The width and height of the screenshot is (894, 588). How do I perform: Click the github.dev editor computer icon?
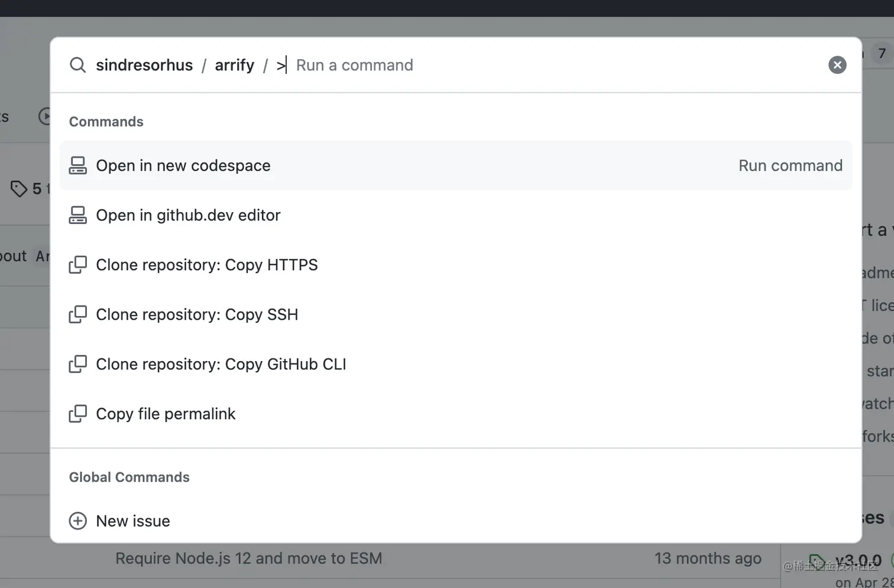click(77, 215)
